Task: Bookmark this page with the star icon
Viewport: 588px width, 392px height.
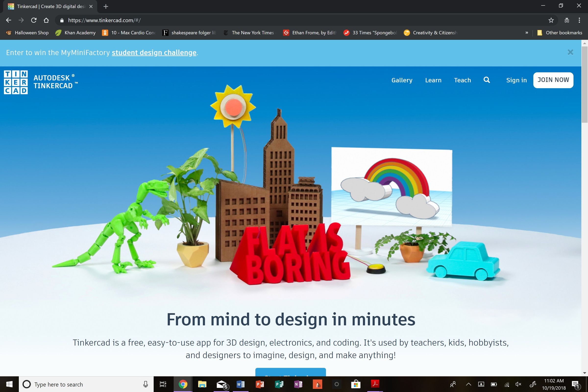Action: click(x=551, y=20)
